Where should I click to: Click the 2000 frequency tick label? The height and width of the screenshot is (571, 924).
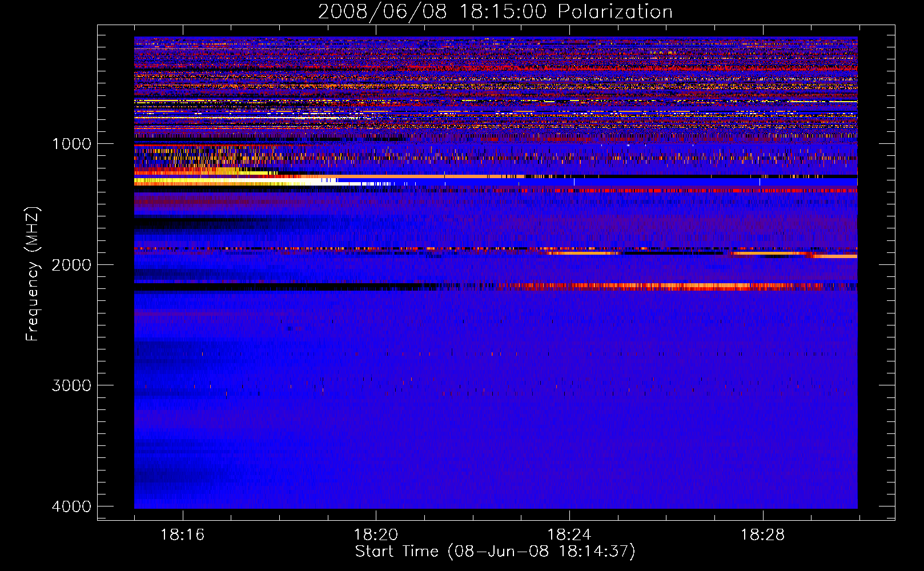click(x=72, y=264)
